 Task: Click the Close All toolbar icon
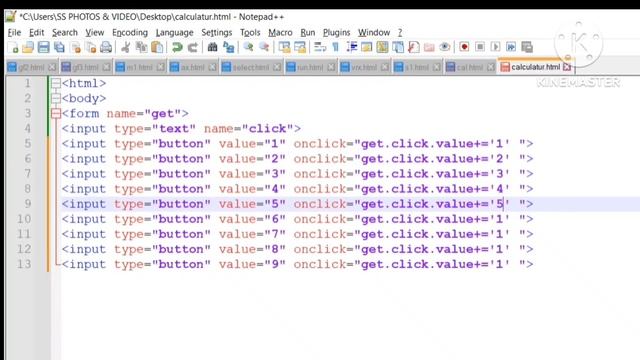point(91,47)
